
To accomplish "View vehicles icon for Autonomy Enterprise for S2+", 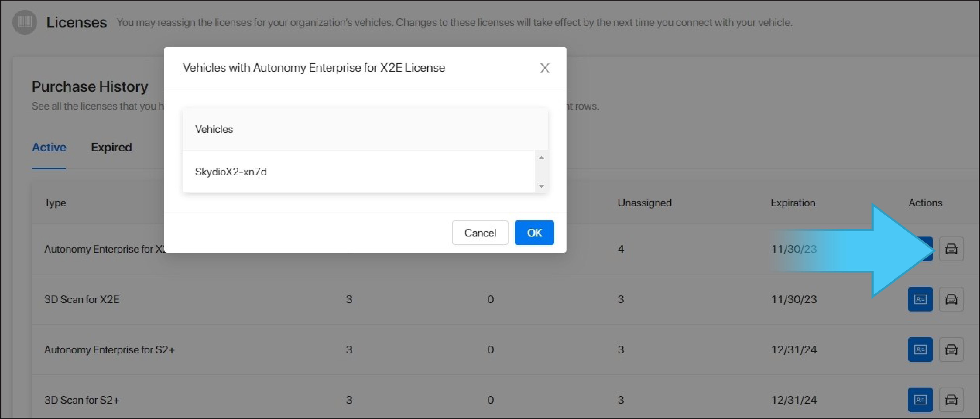I will pos(951,349).
